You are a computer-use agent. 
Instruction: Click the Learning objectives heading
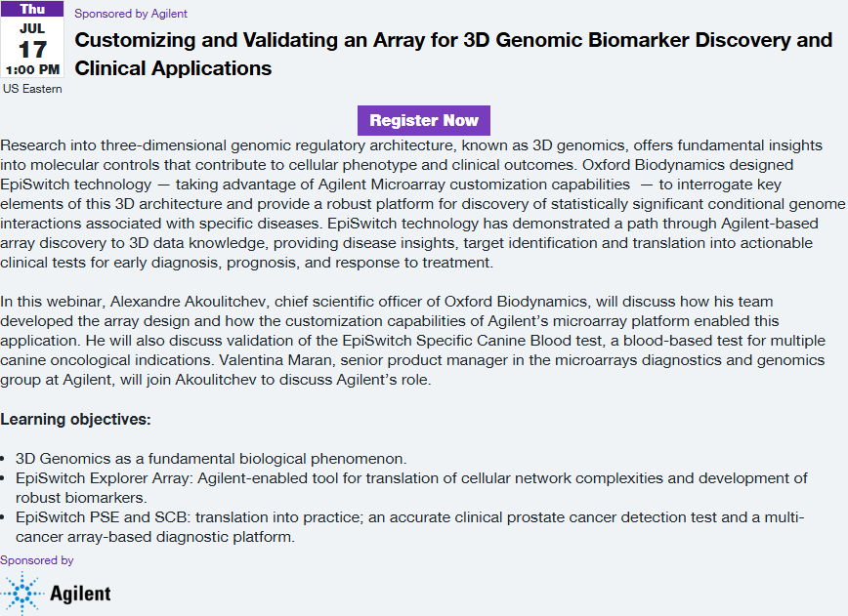(75, 420)
